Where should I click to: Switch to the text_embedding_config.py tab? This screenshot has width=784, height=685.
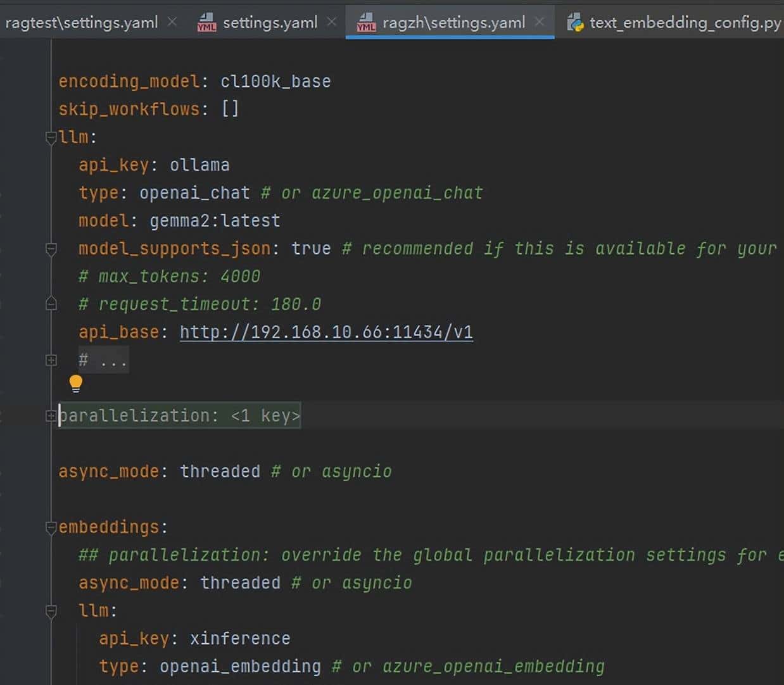point(685,23)
